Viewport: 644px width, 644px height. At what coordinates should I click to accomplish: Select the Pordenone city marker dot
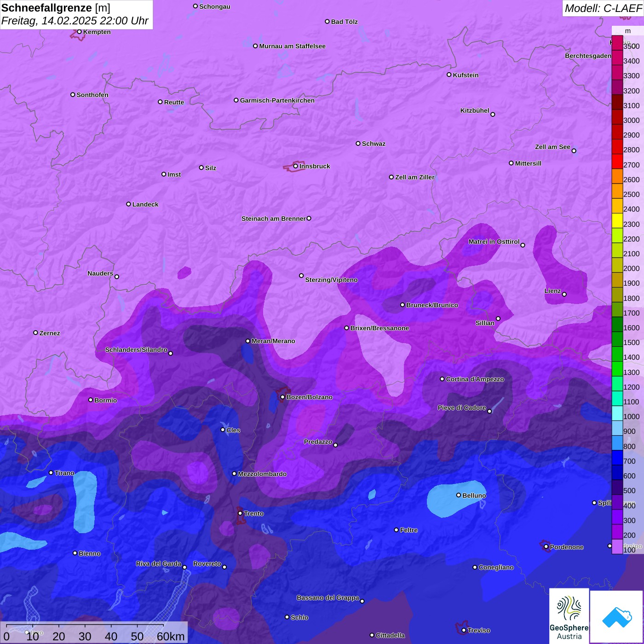546,547
